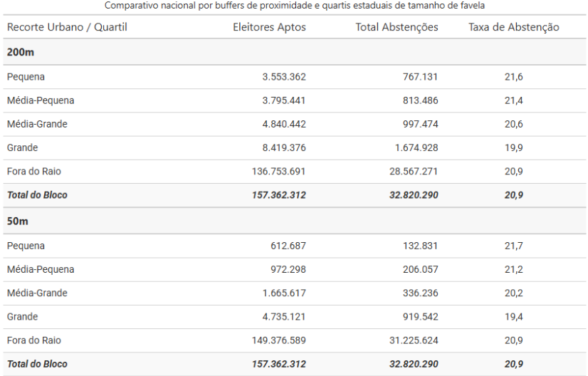Screen dimensions: 588x376
Task: Click abstentions value 767.131
Action: coord(421,77)
